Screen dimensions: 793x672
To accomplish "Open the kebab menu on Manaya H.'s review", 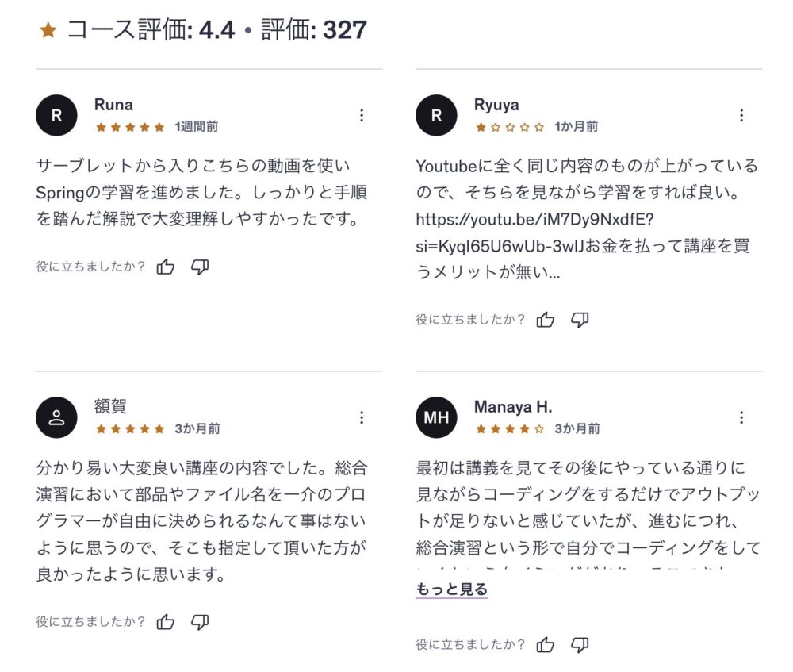I will (x=741, y=417).
